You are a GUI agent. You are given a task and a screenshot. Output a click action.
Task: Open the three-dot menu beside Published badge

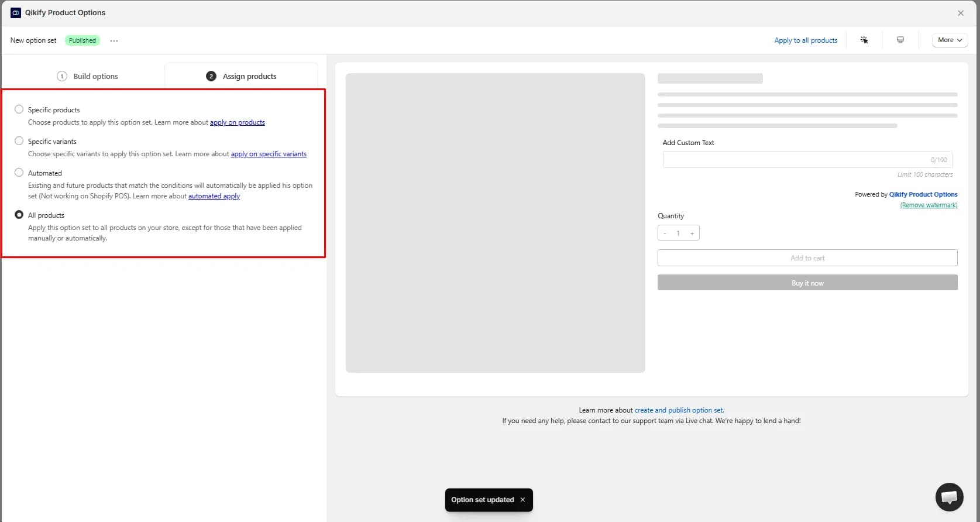(114, 40)
